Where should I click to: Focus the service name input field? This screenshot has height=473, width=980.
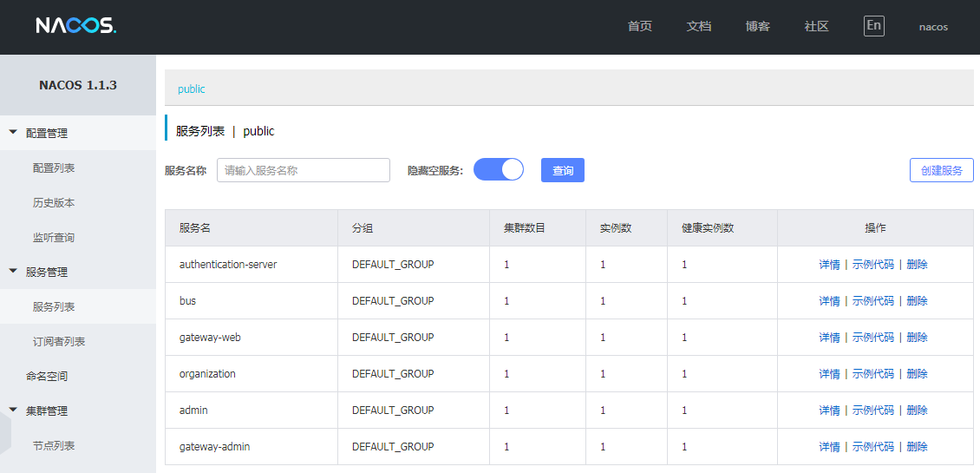[304, 170]
